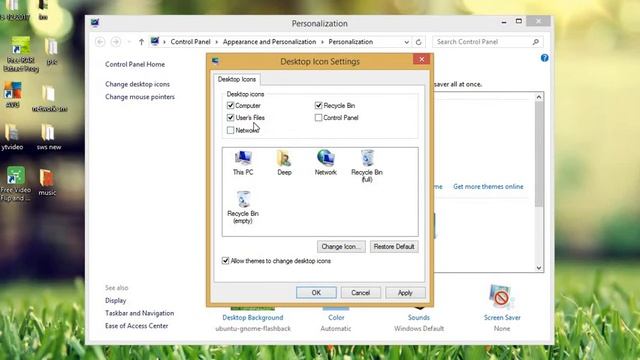This screenshot has height=360, width=640.
Task: Click the chevron after Control Panel breadcrumb
Action: [x=217, y=42]
